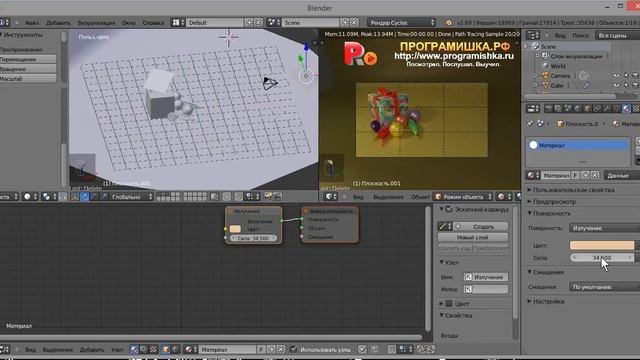Click the outliner editor type icon
This screenshot has height=360, width=640.
pyautogui.click(x=533, y=36)
